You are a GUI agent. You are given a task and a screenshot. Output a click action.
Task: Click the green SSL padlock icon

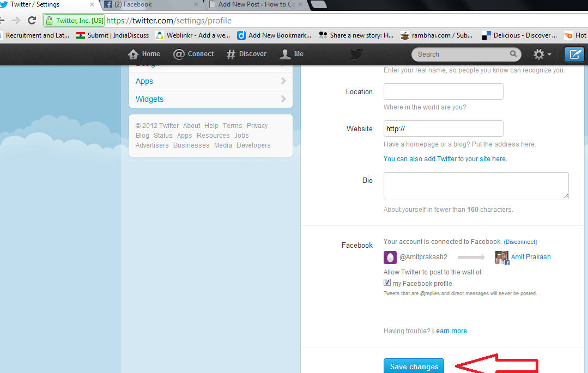pos(49,21)
